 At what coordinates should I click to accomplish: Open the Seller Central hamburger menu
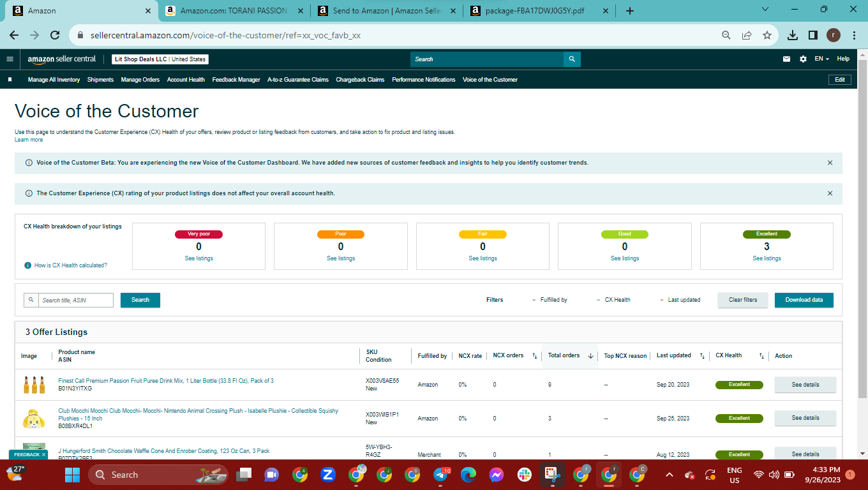point(10,59)
